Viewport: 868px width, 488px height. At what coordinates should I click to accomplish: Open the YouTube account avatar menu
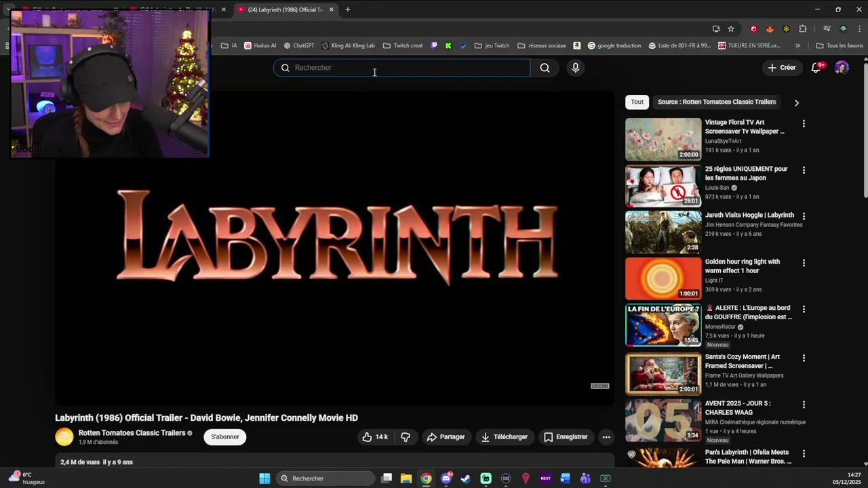(842, 68)
